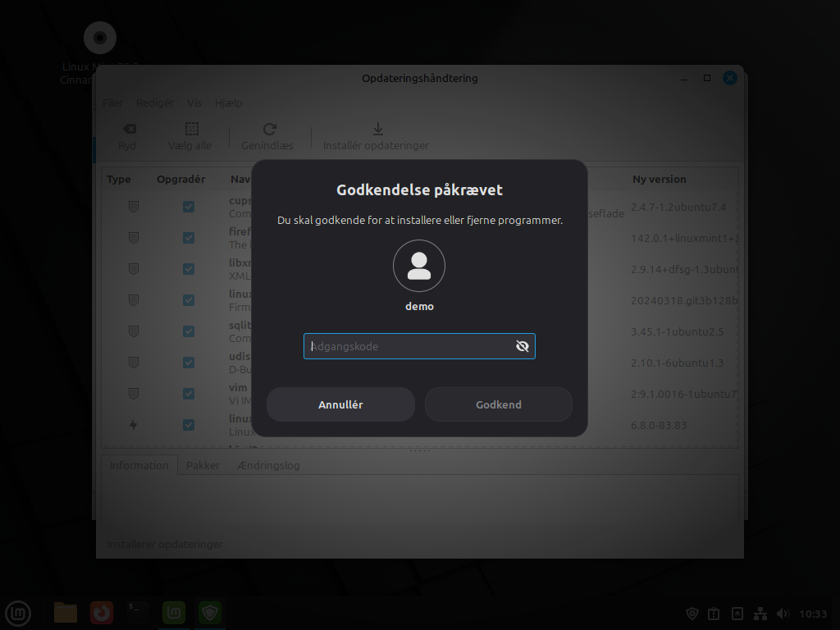This screenshot has height=630, width=840.
Task: Toggle password visibility eye icon
Action: pos(522,346)
